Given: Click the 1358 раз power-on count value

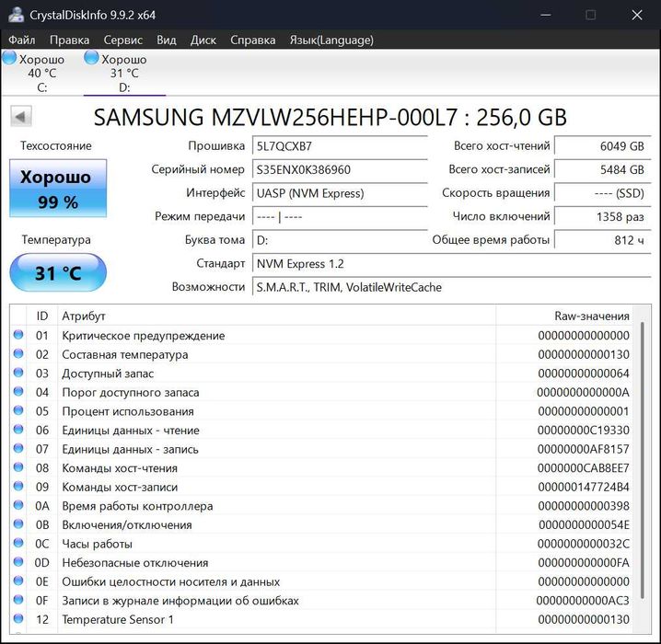Looking at the screenshot, I should tap(602, 217).
